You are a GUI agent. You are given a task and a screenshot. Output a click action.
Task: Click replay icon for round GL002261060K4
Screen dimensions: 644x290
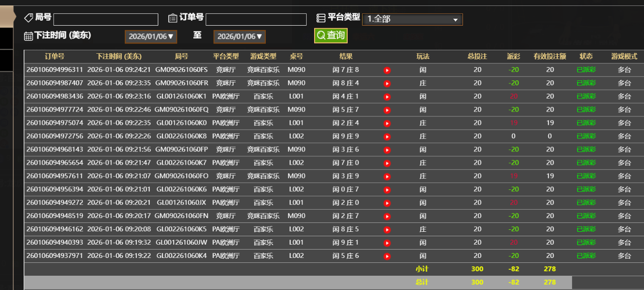387,256
